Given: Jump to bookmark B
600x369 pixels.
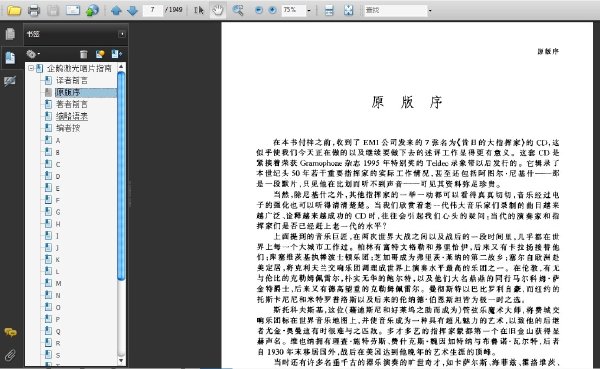Looking at the screenshot, I should coord(58,152).
